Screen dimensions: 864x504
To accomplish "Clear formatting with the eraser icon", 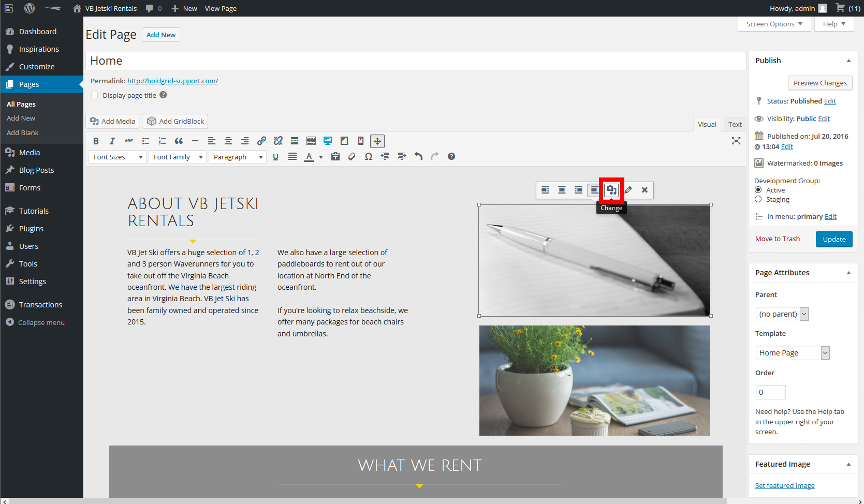I will pyautogui.click(x=352, y=157).
